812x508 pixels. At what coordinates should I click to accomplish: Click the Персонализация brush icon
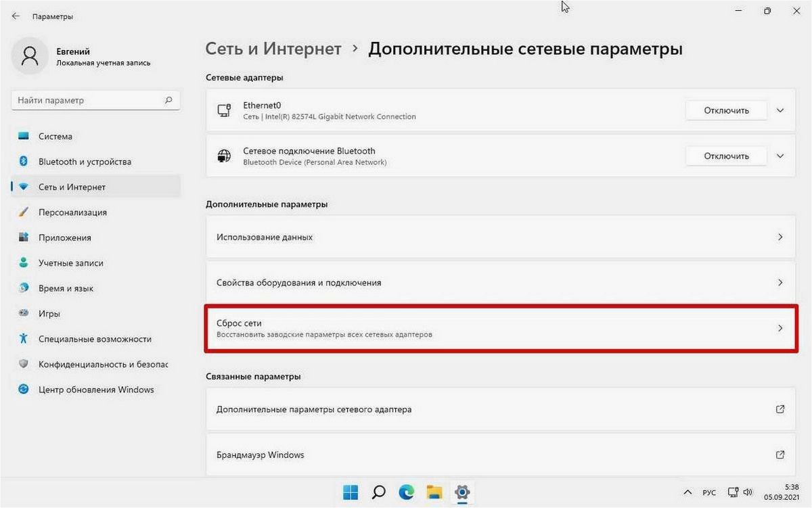[x=24, y=212]
